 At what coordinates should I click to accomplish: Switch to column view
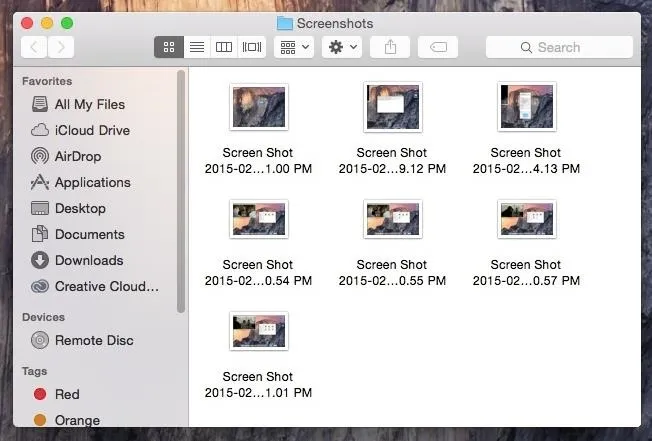click(x=224, y=47)
